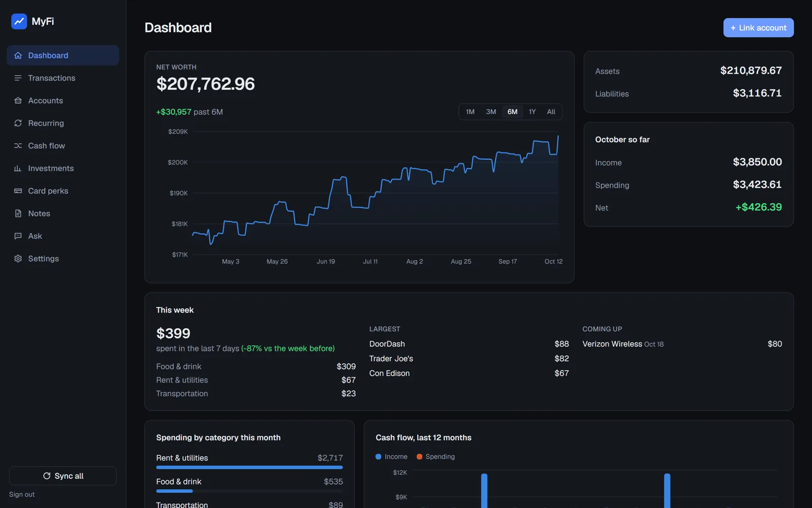The image size is (812, 508).
Task: Click the Ask chat bubble icon
Action: click(x=18, y=236)
